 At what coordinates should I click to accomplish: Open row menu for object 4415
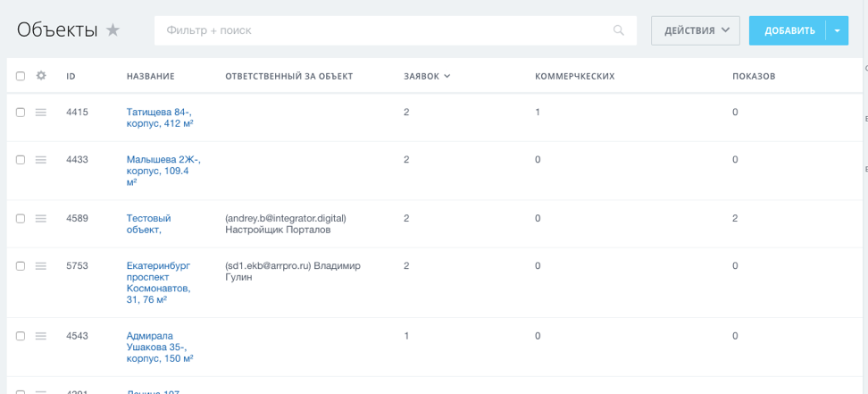(41, 112)
